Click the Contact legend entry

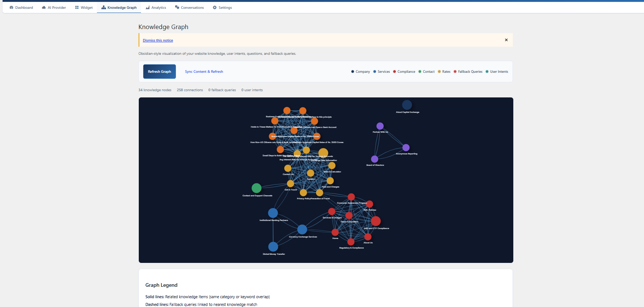(426, 72)
